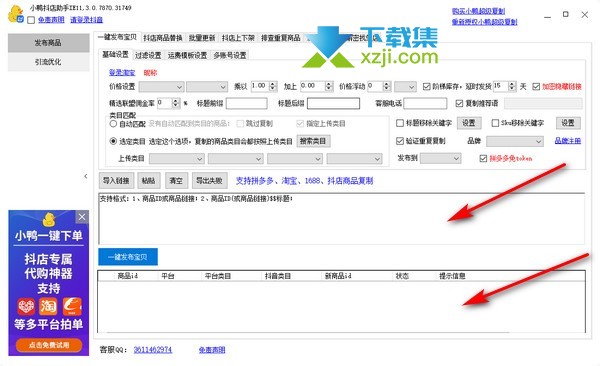Click the Taobao icon in ad

49,306
